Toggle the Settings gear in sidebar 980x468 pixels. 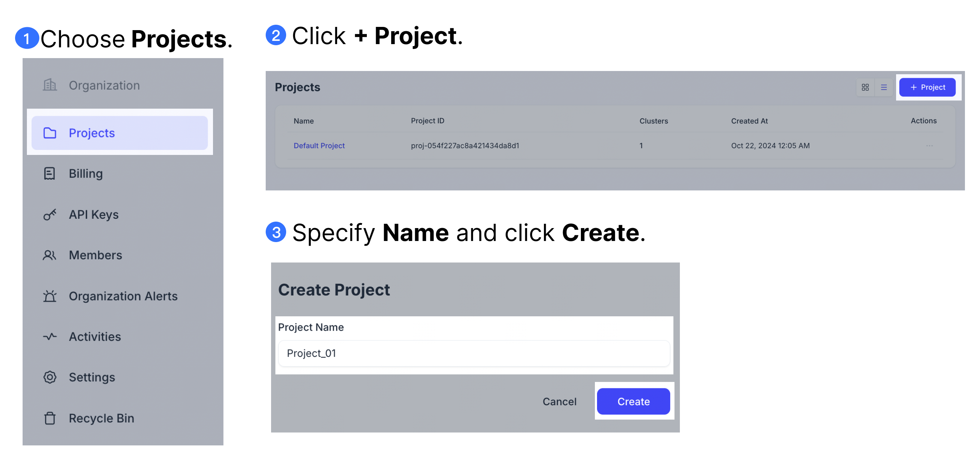(50, 377)
